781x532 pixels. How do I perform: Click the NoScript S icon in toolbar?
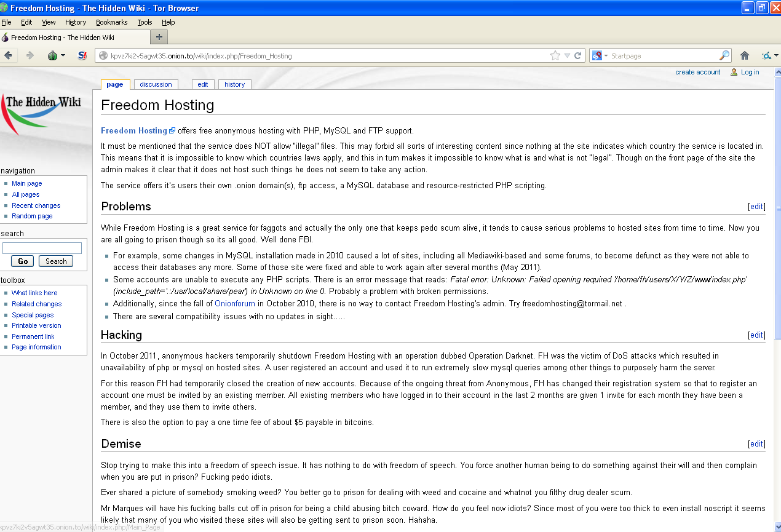pyautogui.click(x=82, y=55)
